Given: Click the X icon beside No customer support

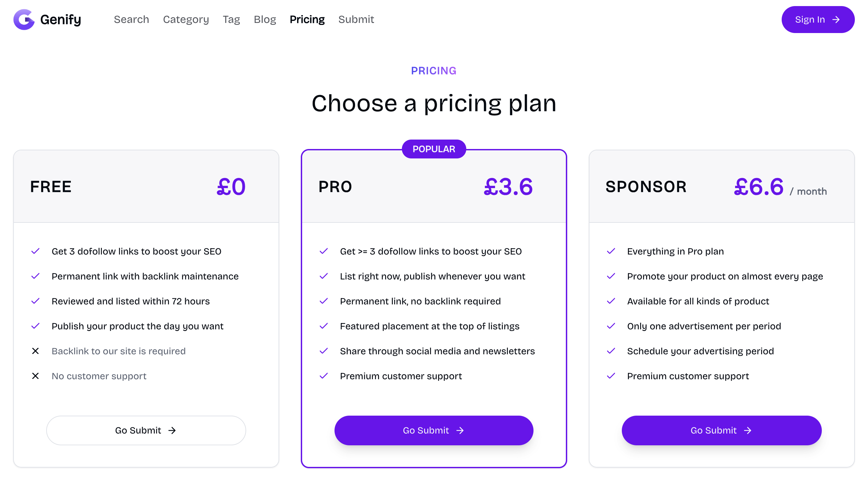Looking at the screenshot, I should pyautogui.click(x=35, y=376).
